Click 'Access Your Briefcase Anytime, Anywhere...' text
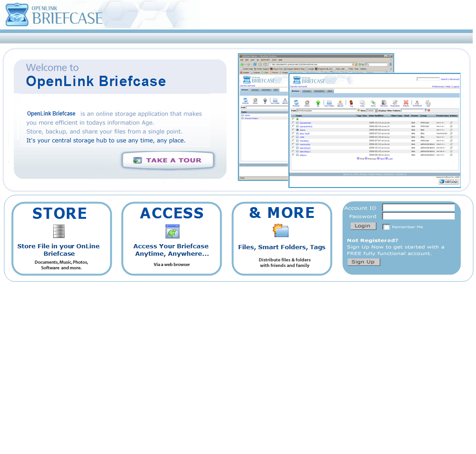 pos(172,250)
